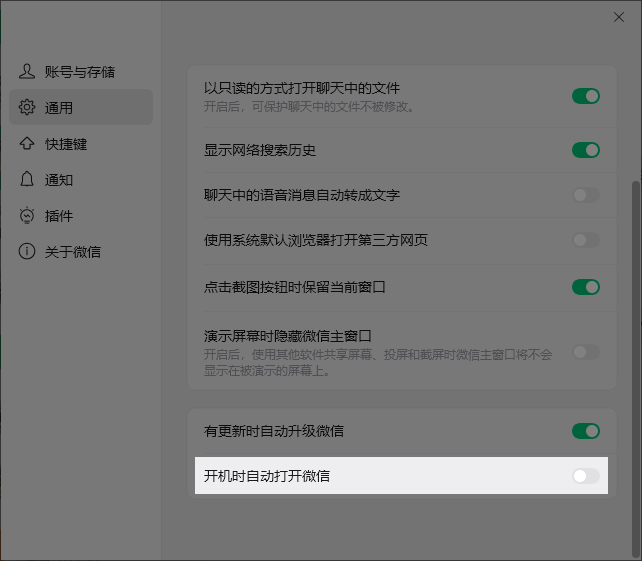Click the label 使用系统默认浏览器打开第三方网页
642x561 pixels.
316,240
